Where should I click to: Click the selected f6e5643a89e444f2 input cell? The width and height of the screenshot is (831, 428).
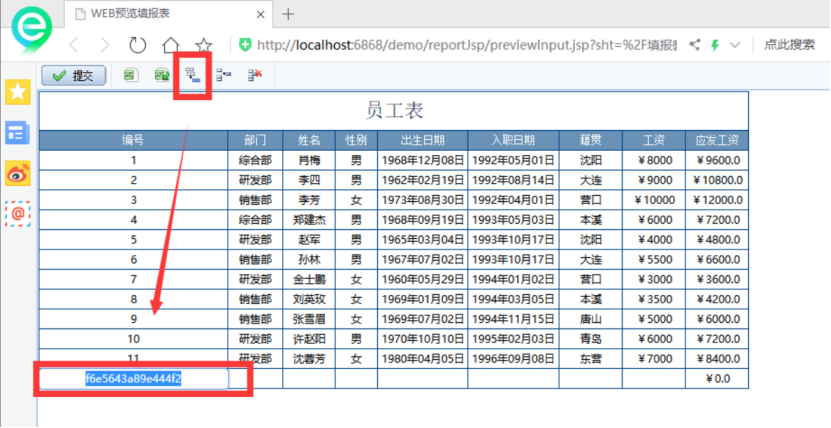tap(134, 379)
